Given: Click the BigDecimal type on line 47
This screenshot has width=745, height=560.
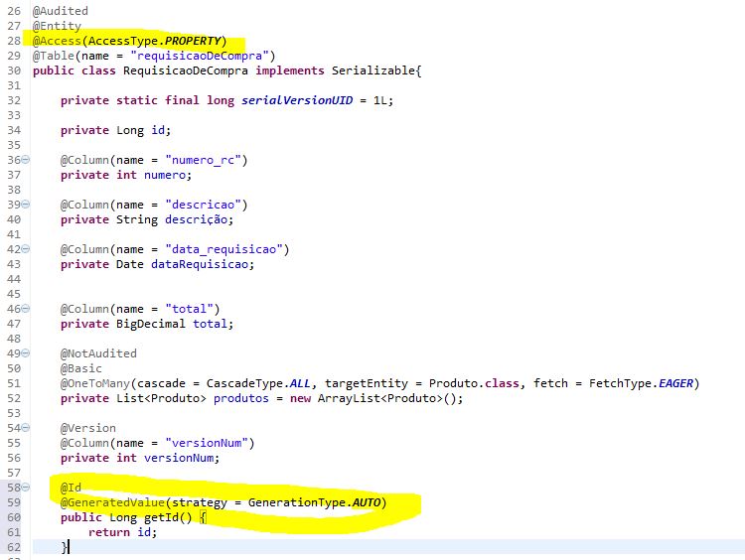Looking at the screenshot, I should 151,324.
